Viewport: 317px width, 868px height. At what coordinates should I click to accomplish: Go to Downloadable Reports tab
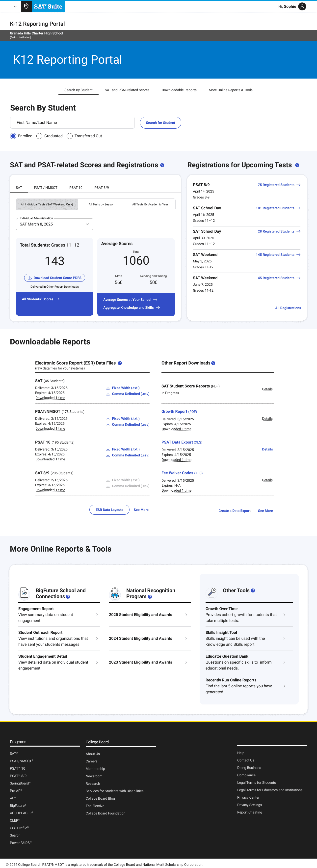(179, 90)
